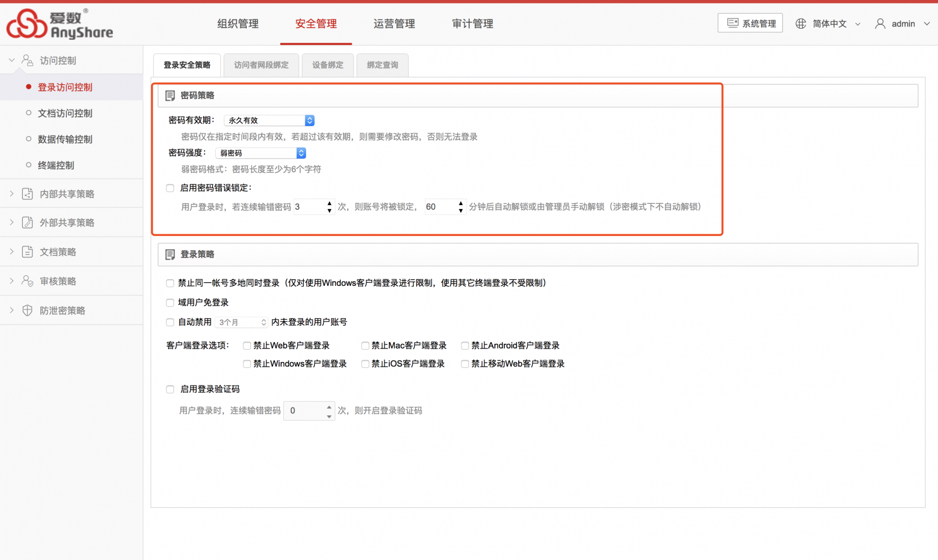Click the internal sharing policy icon

pyautogui.click(x=28, y=194)
